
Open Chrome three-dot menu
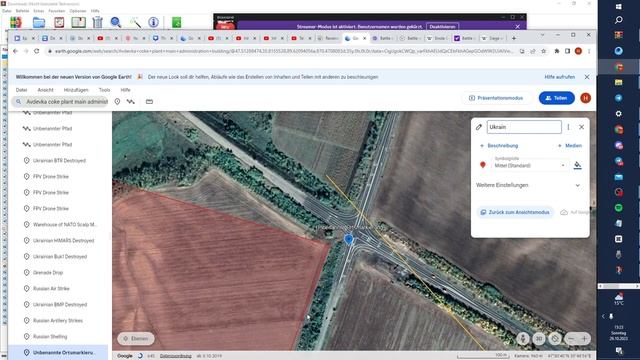pos(589,51)
